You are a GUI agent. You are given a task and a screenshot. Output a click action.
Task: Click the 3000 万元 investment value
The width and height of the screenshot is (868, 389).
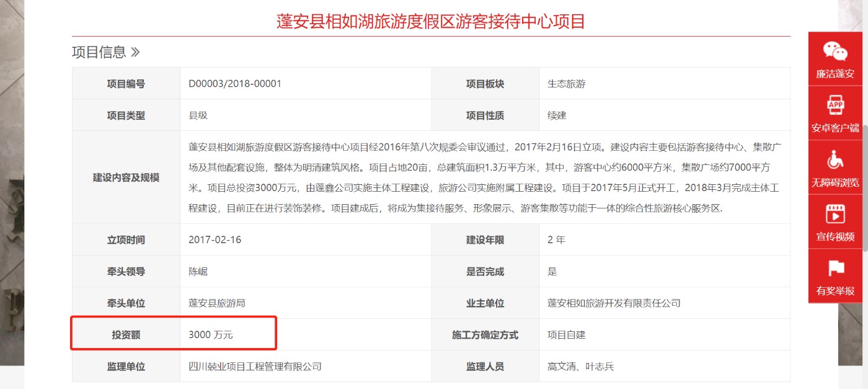[x=211, y=335]
